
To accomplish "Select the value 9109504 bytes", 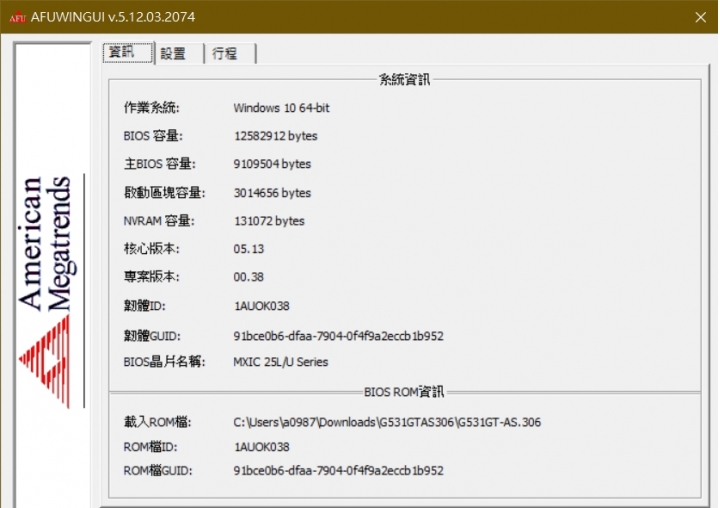I will point(272,164).
